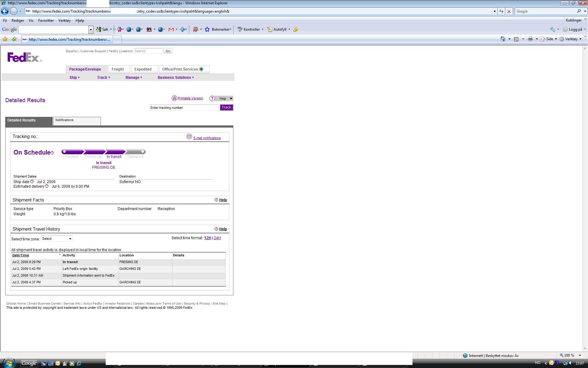Click the Customer Support link
This screenshot has height=368, width=588.
pos(93,51)
